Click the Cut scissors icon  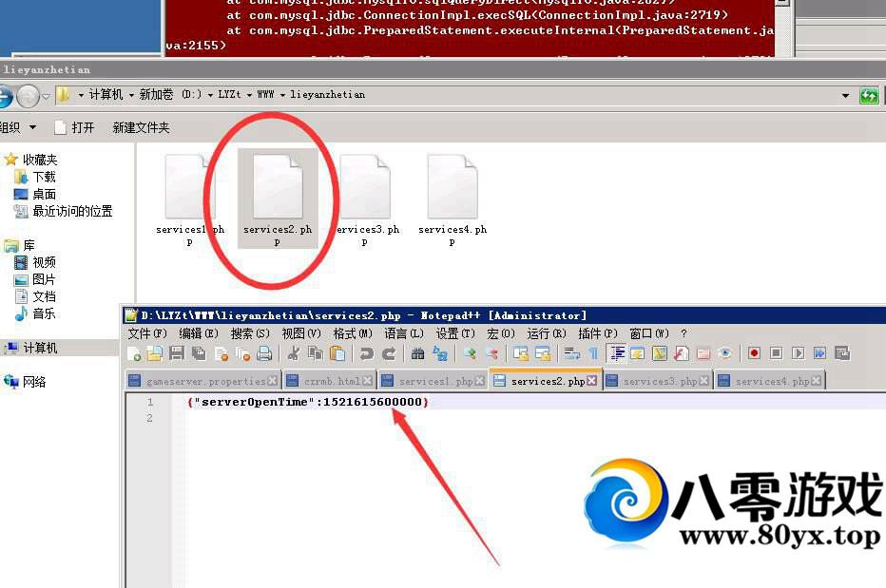[294, 353]
